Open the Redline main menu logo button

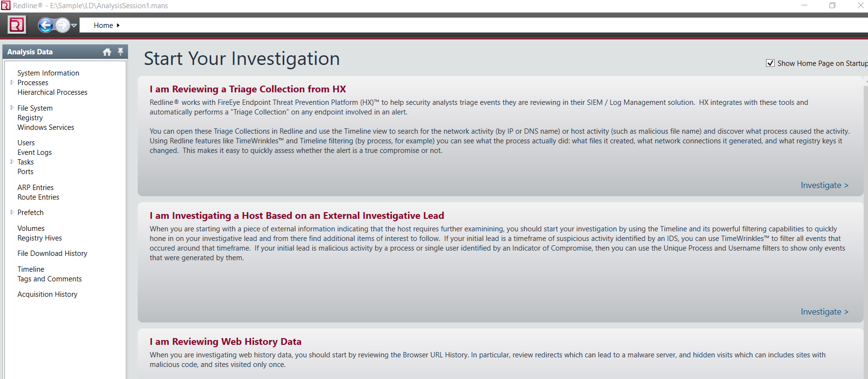point(17,25)
